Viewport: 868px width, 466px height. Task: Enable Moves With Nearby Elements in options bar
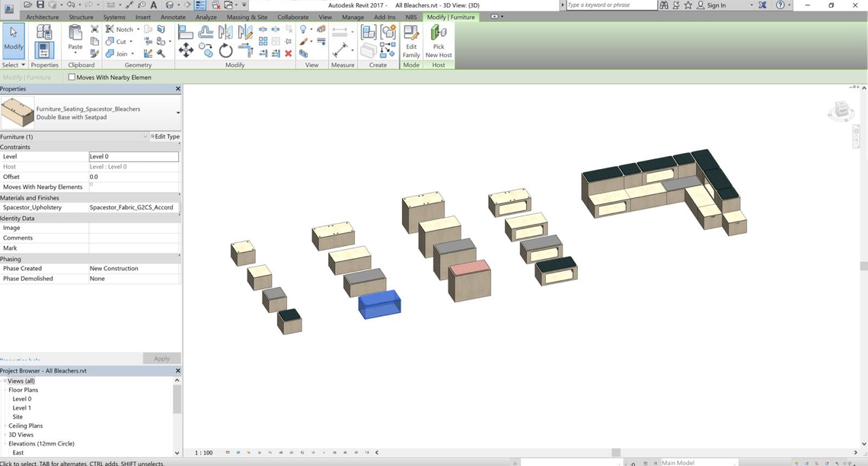72,77
